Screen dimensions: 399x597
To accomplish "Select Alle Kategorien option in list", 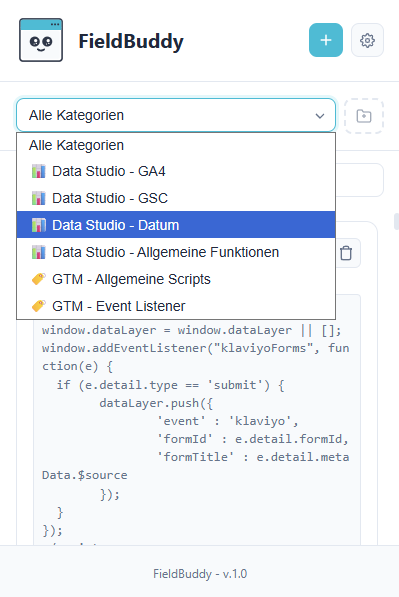I will pyautogui.click(x=176, y=145).
